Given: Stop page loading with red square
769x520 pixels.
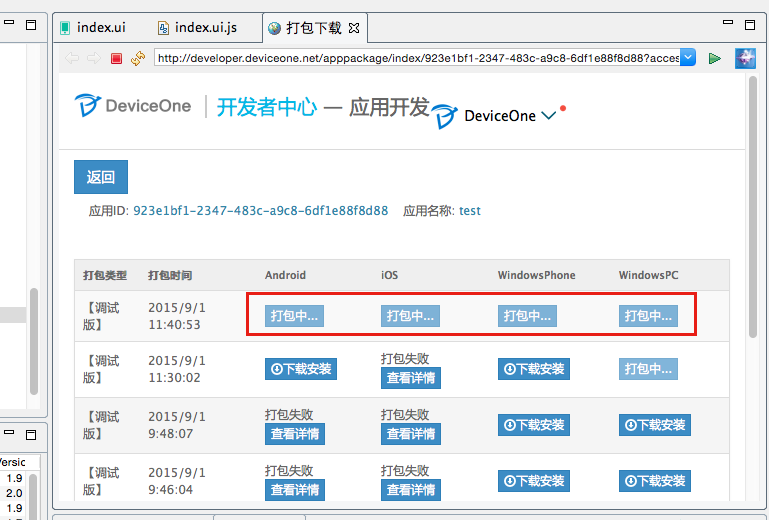Looking at the screenshot, I should [x=116, y=58].
